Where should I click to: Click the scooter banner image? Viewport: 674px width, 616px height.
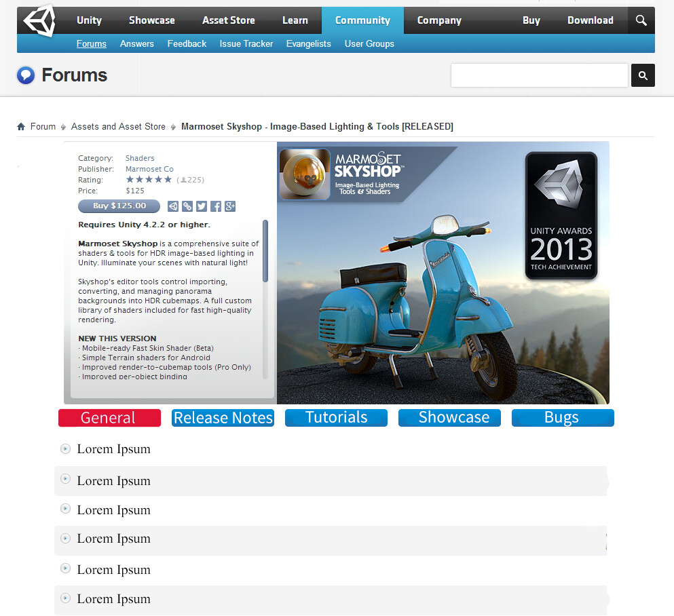pos(443,273)
